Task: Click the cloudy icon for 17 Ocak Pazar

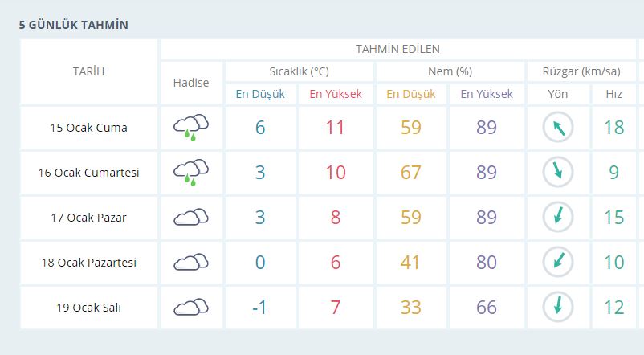Action: point(190,217)
